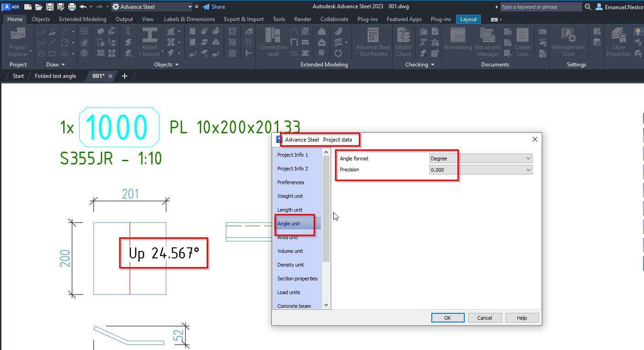Click the Save icon in quick access toolbar
The width and height of the screenshot is (644, 350).
(50, 7)
